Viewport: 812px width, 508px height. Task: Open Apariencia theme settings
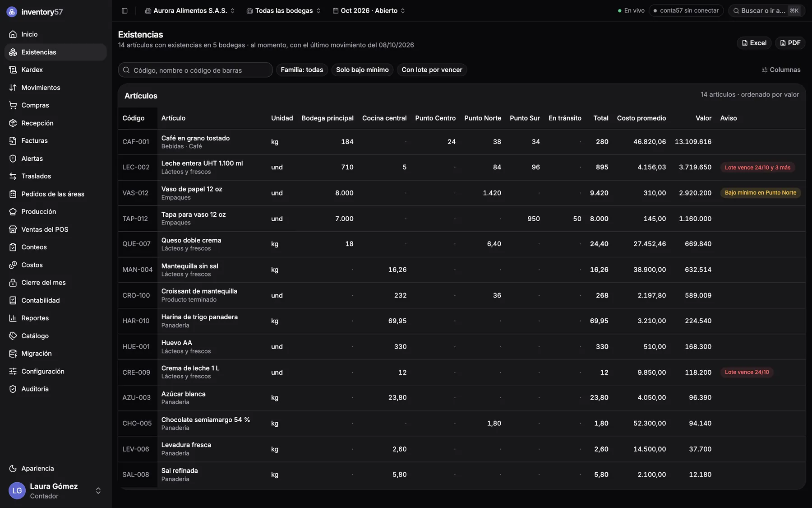55,469
